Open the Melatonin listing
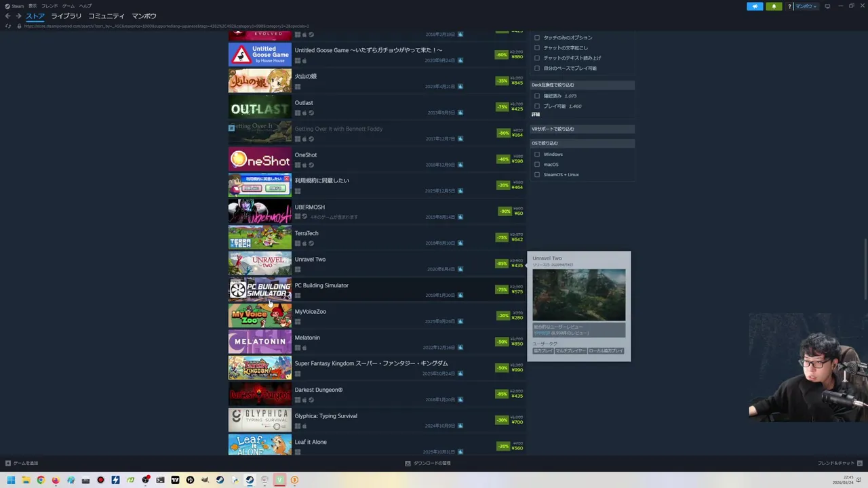868x488 pixels. tap(376, 342)
